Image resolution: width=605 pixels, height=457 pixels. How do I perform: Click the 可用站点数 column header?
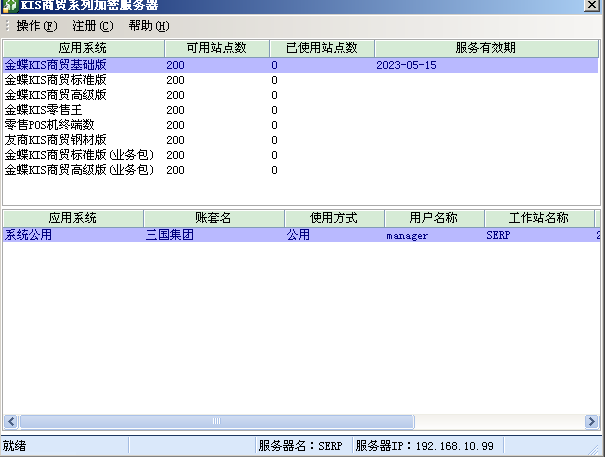pos(216,48)
